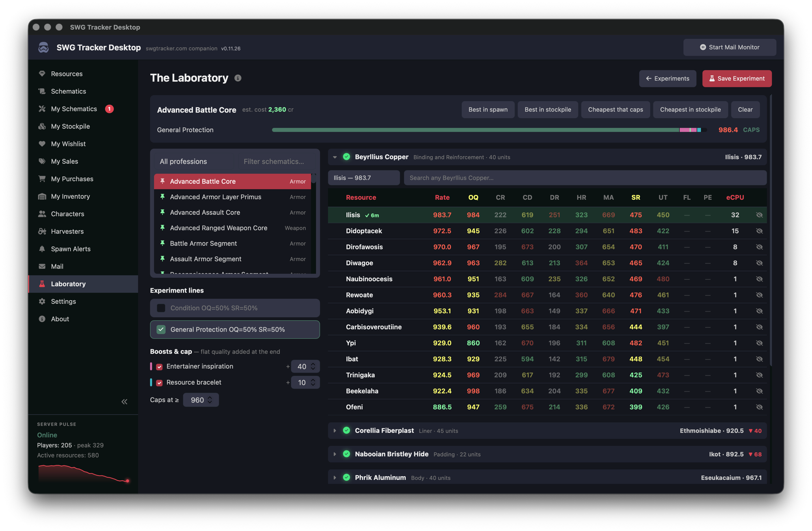The width and height of the screenshot is (812, 531).
Task: Click the Mail envelope icon in sidebar
Action: [42, 267]
